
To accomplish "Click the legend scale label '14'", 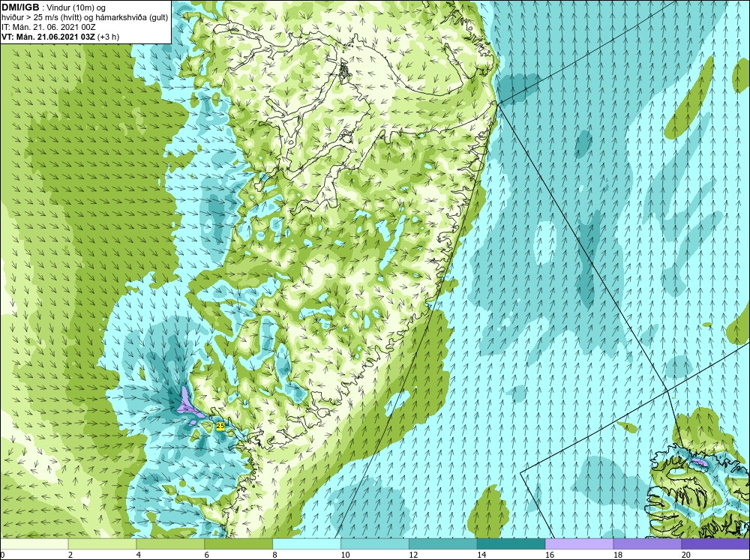I will tap(481, 555).
